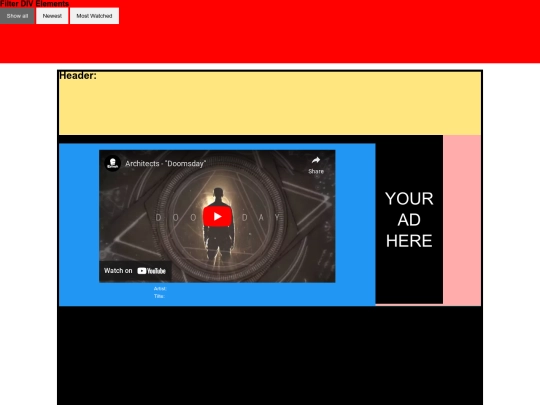Select the Newest filter button

[x=52, y=16]
